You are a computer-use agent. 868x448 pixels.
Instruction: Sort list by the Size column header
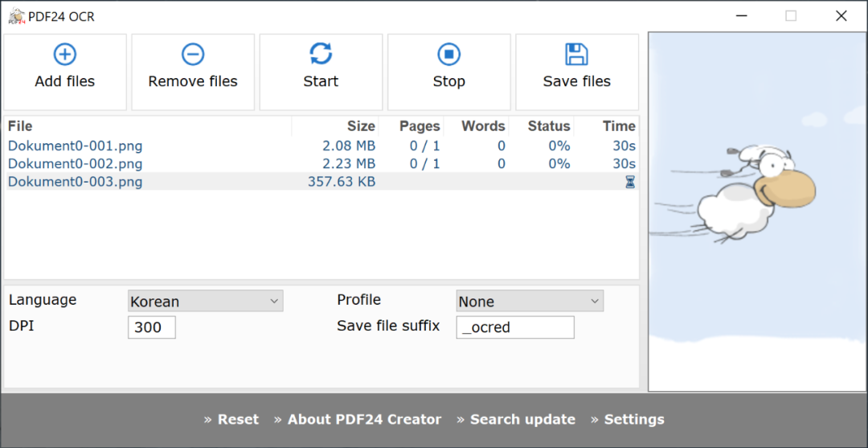tap(360, 126)
